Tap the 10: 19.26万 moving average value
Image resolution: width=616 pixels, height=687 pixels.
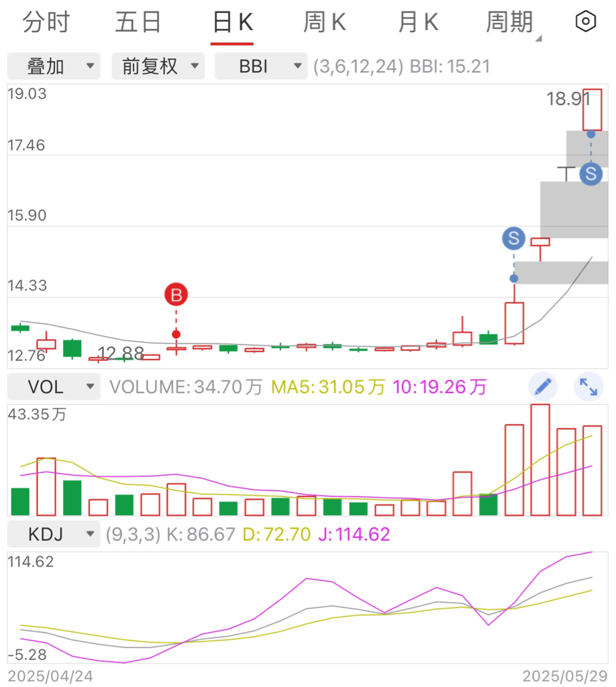tap(440, 387)
